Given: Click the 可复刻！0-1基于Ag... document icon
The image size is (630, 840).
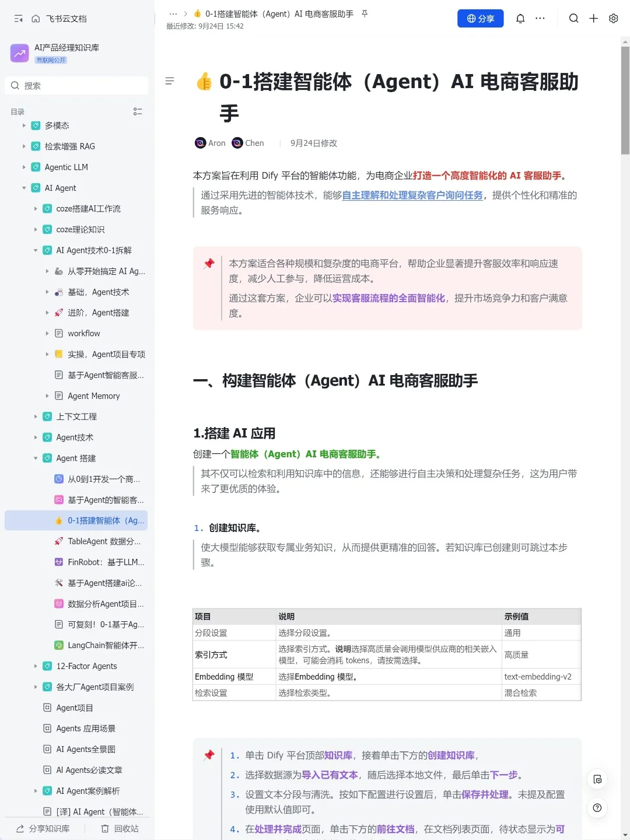Looking at the screenshot, I should tap(59, 624).
